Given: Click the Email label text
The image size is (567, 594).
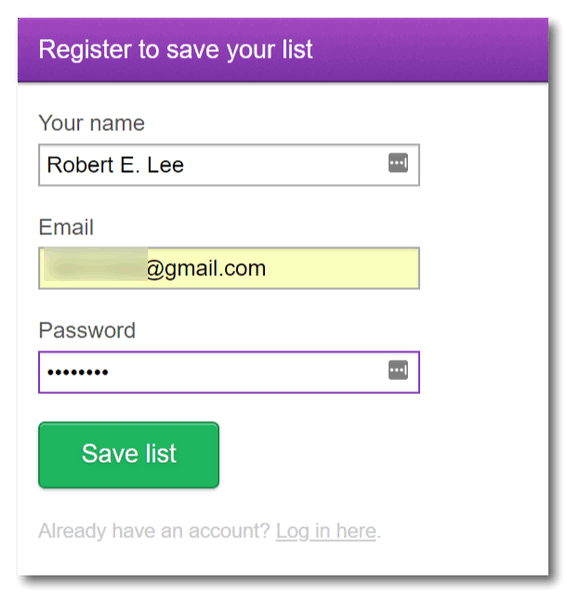Looking at the screenshot, I should click(66, 227).
